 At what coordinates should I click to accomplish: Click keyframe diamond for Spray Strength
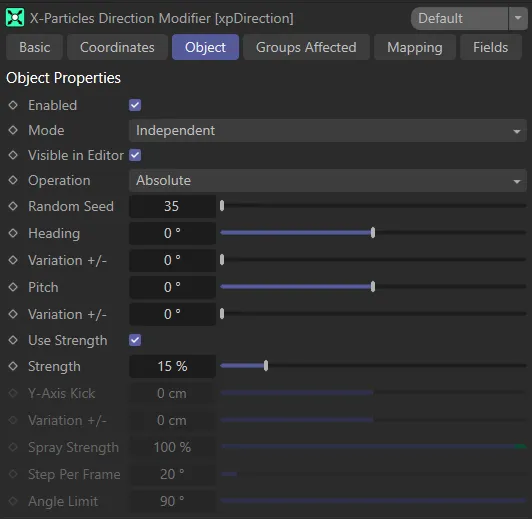[13, 447]
